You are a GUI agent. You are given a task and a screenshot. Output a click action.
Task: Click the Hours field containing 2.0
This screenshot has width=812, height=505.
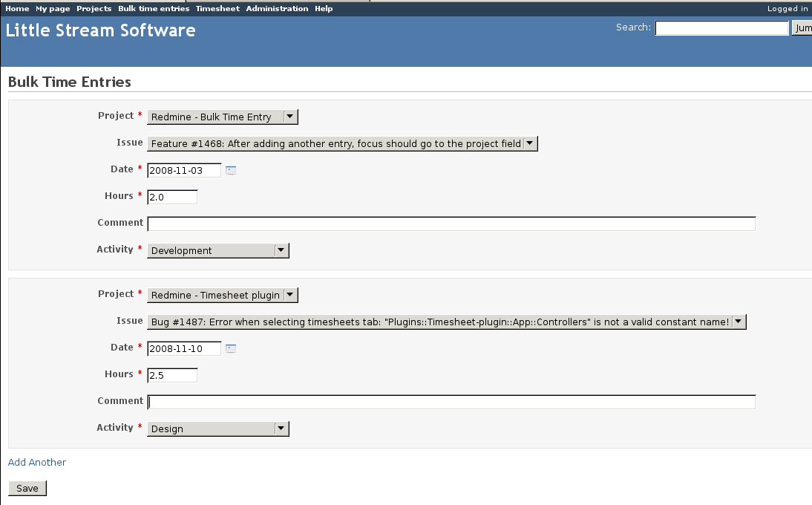172,197
